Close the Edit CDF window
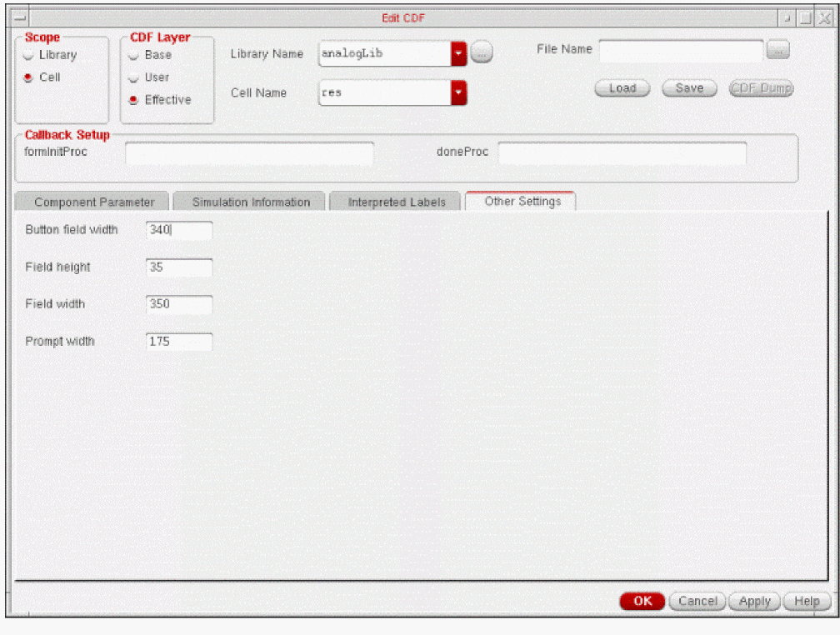The image size is (840, 635). click(825, 18)
